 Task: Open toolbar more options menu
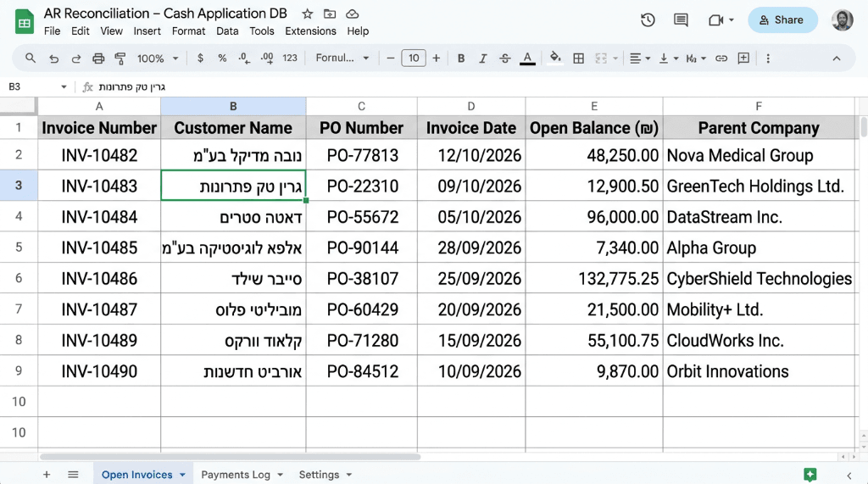(768, 58)
